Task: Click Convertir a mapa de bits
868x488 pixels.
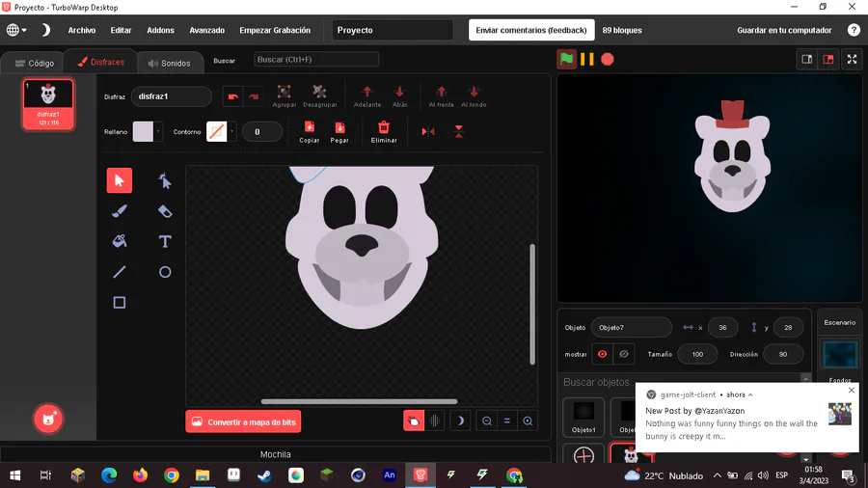Action: click(243, 421)
